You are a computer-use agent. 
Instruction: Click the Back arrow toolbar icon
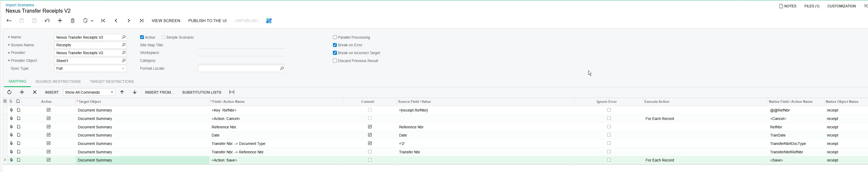pos(9,21)
